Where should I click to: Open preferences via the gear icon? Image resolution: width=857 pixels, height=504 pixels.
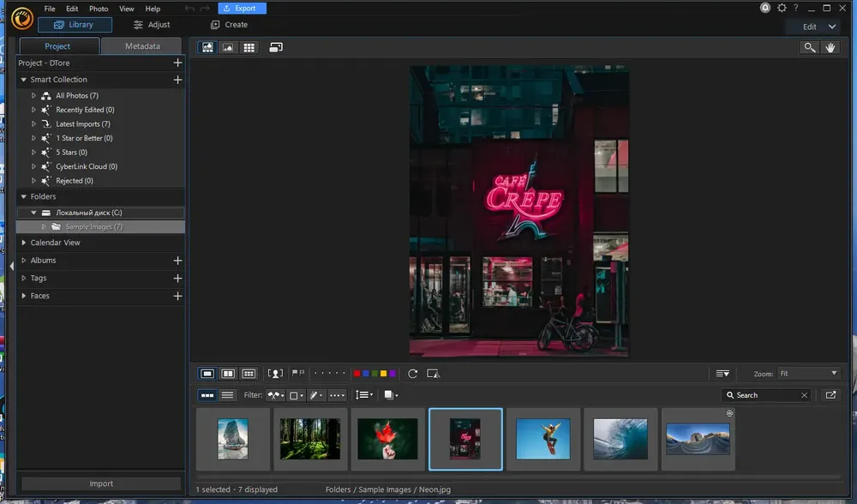click(x=782, y=8)
